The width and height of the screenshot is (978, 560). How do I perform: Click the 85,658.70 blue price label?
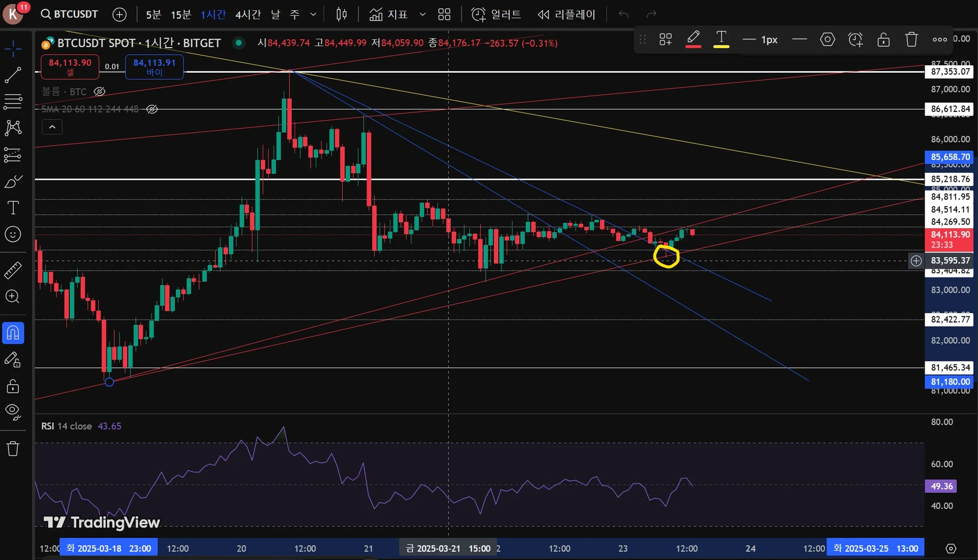point(950,157)
